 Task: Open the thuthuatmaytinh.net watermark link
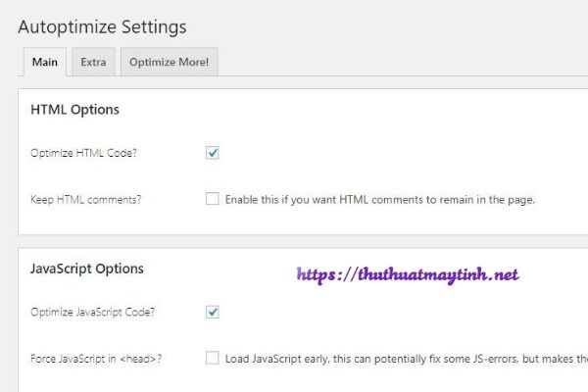408,275
